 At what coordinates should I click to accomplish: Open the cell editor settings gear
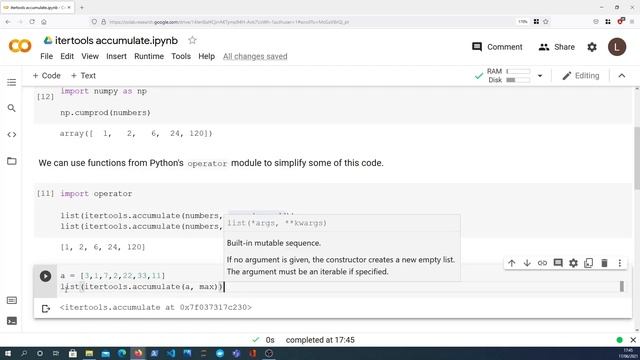click(573, 263)
